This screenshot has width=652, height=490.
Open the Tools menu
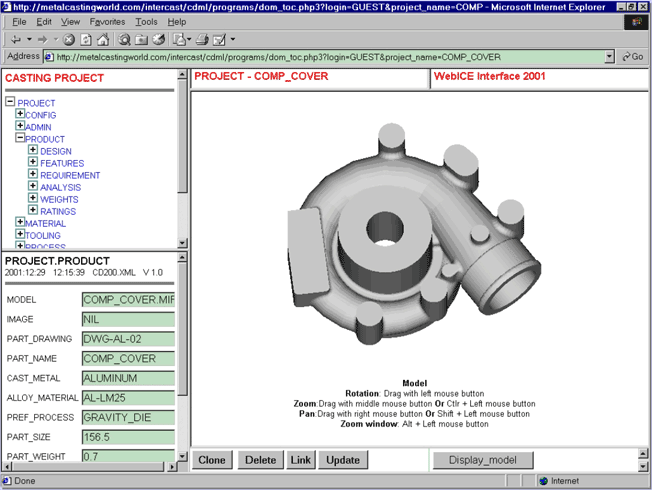click(x=146, y=21)
